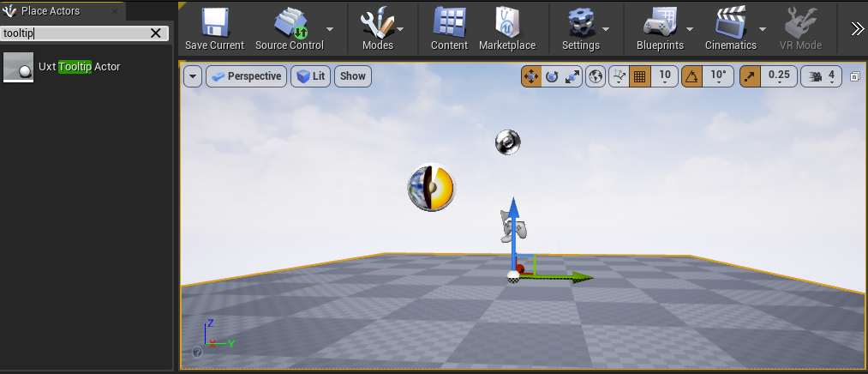Select the scale gizmo mode
The height and width of the screenshot is (374, 868).
coord(572,76)
